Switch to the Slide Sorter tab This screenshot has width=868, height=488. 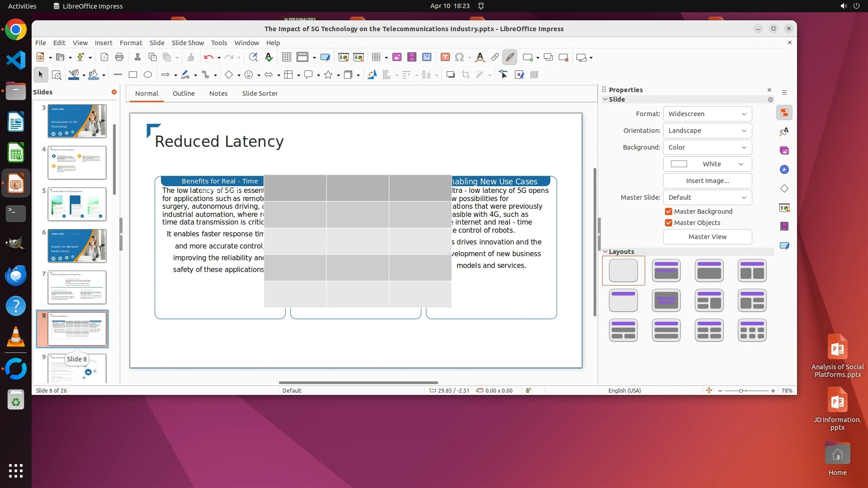tap(259, 94)
